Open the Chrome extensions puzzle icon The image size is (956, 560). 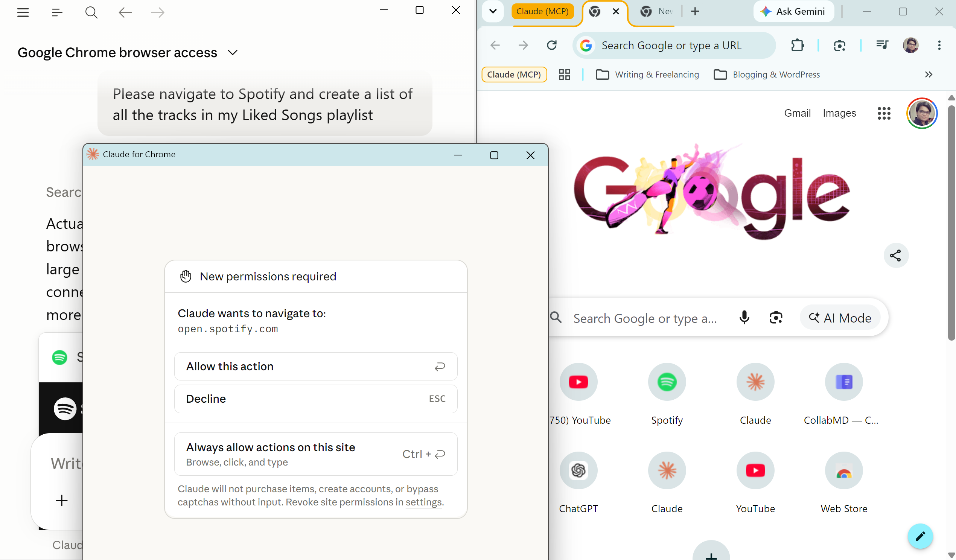pyautogui.click(x=798, y=46)
